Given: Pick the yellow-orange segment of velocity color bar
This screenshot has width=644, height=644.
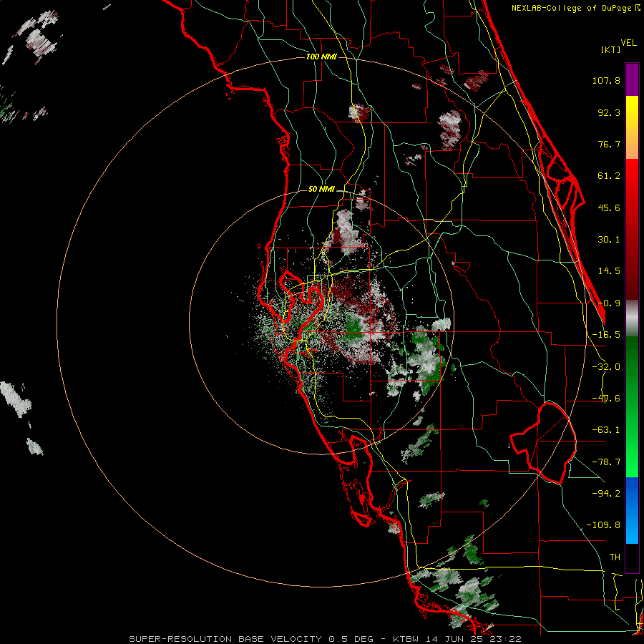Looking at the screenshot, I should [632, 127].
